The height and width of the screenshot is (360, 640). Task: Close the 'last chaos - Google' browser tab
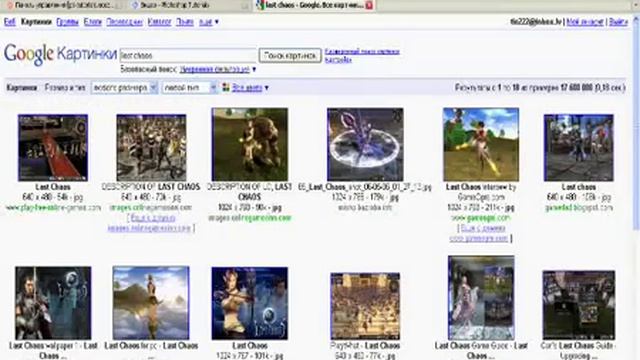[x=369, y=5]
